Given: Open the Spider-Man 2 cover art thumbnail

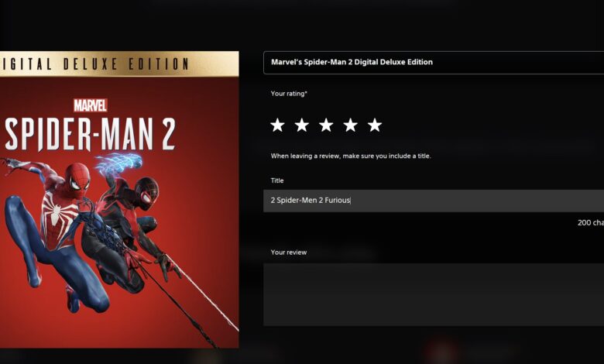Looking at the screenshot, I should [x=119, y=200].
